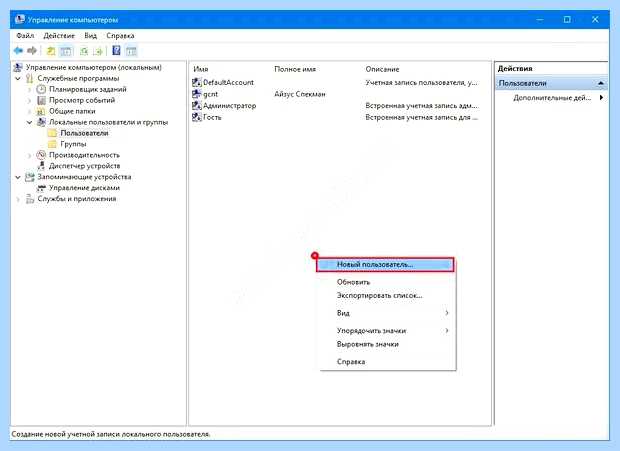Click the Просмотр событий icon
The width and height of the screenshot is (620, 451).
pos(41,100)
